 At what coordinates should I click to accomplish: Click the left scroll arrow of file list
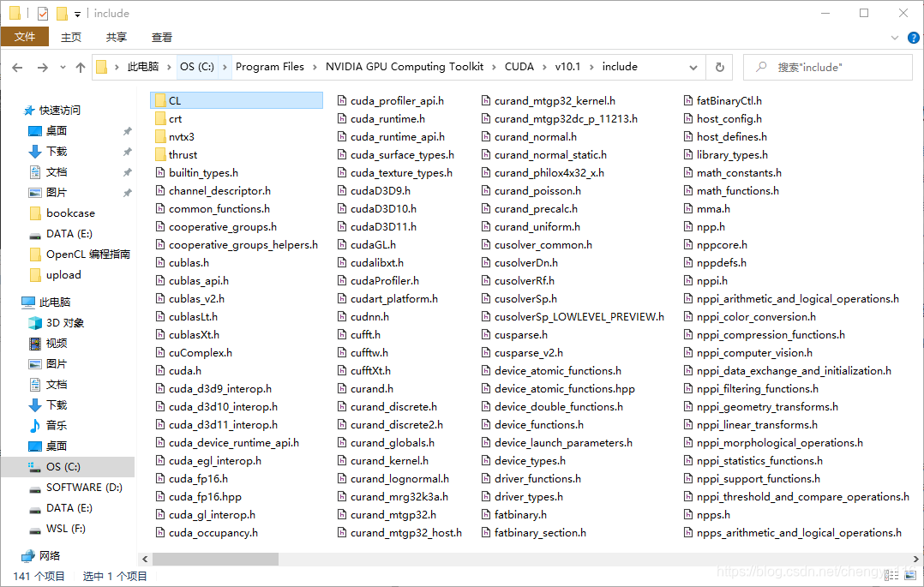pyautogui.click(x=145, y=559)
